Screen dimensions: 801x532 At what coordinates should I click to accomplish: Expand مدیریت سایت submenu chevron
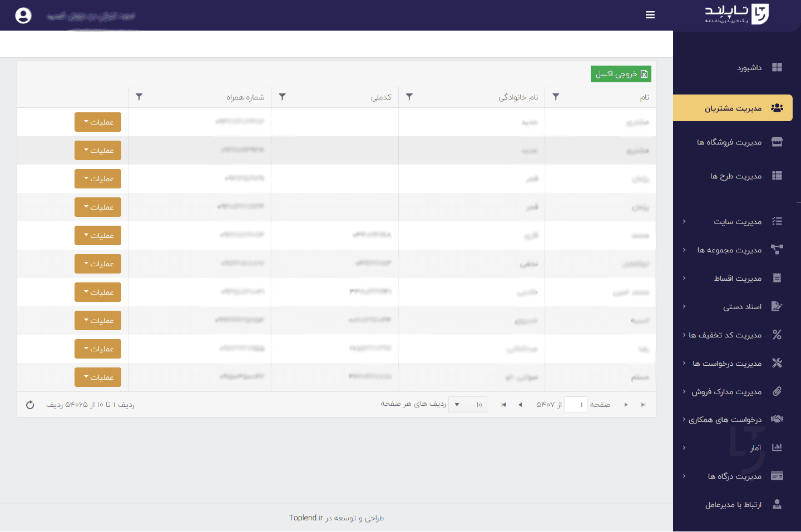[x=684, y=222]
